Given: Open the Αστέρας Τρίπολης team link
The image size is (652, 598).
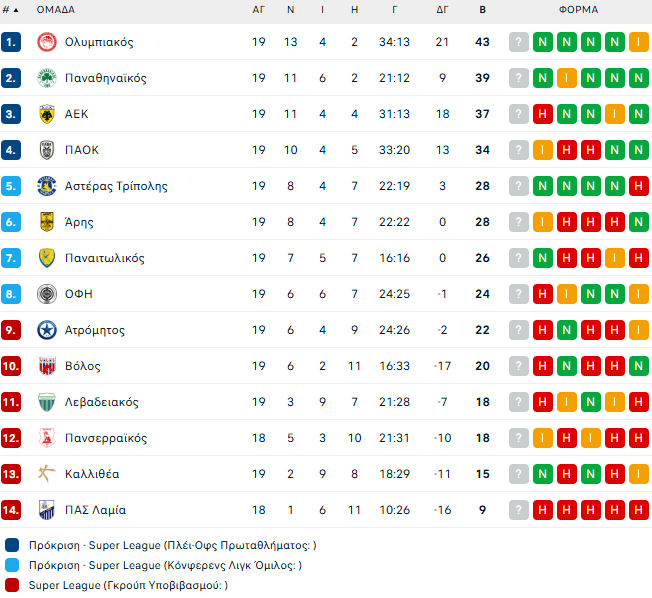Looking at the screenshot, I should (x=116, y=186).
